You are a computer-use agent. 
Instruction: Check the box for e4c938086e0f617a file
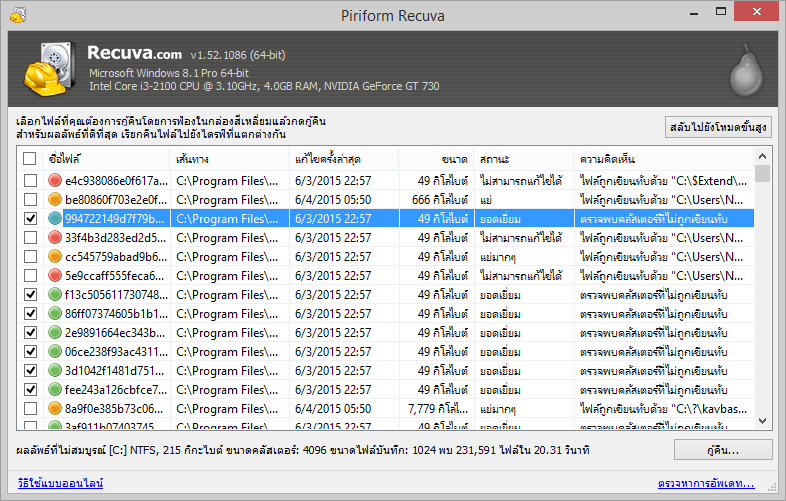point(31,181)
